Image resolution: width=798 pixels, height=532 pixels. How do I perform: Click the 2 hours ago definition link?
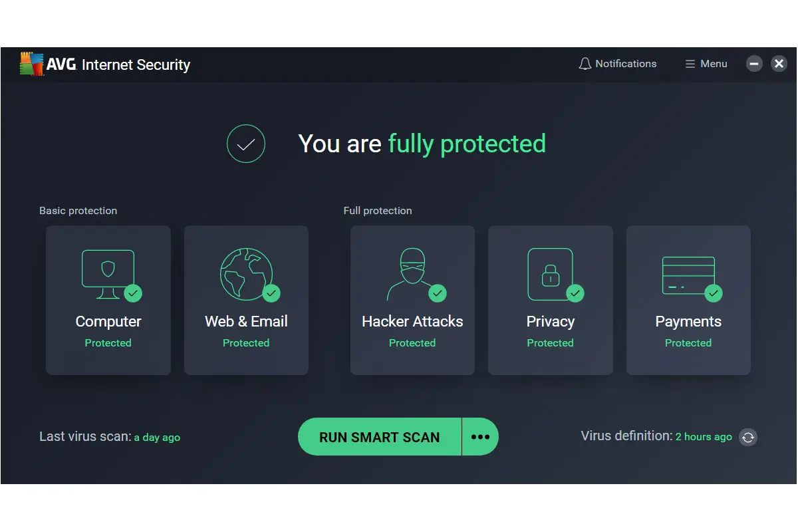point(704,437)
